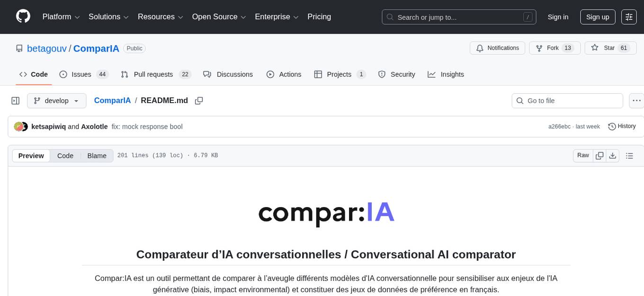Expand the Open Source navigation menu
This screenshot has height=296, width=644.
(218, 17)
